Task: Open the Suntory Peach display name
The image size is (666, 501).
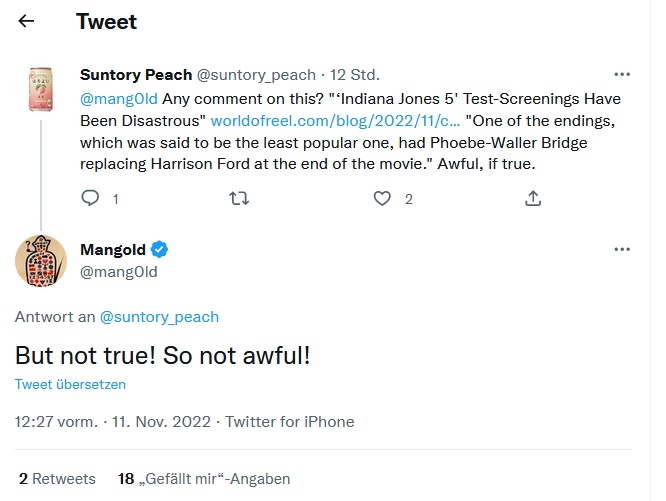Action: pyautogui.click(x=135, y=75)
